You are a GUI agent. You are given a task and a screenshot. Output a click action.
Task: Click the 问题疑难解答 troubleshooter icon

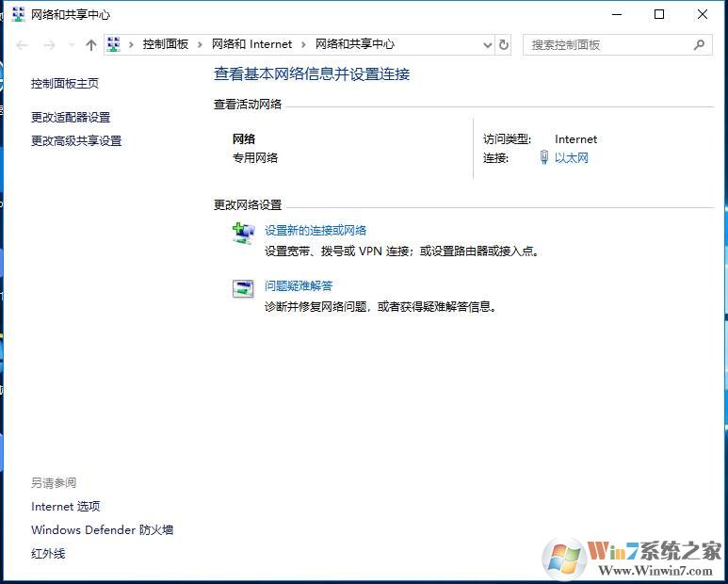pos(243,289)
